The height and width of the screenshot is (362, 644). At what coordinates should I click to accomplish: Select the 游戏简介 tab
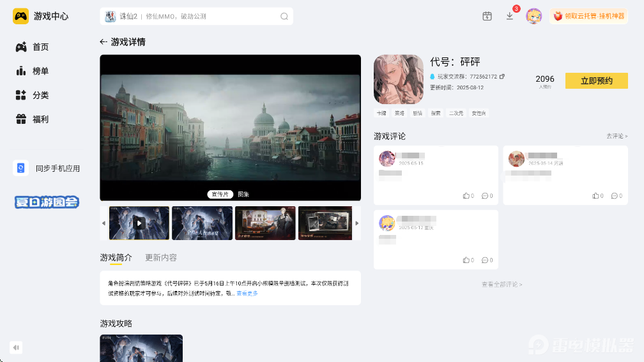(116, 258)
